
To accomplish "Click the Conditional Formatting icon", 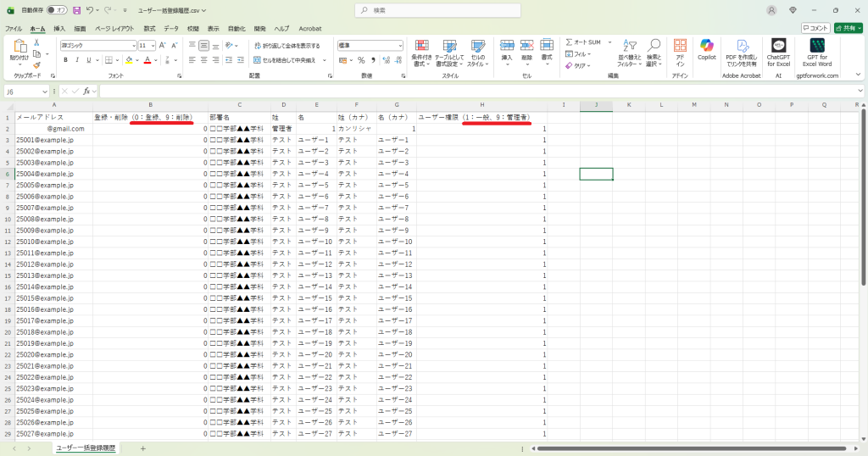I will click(x=421, y=51).
